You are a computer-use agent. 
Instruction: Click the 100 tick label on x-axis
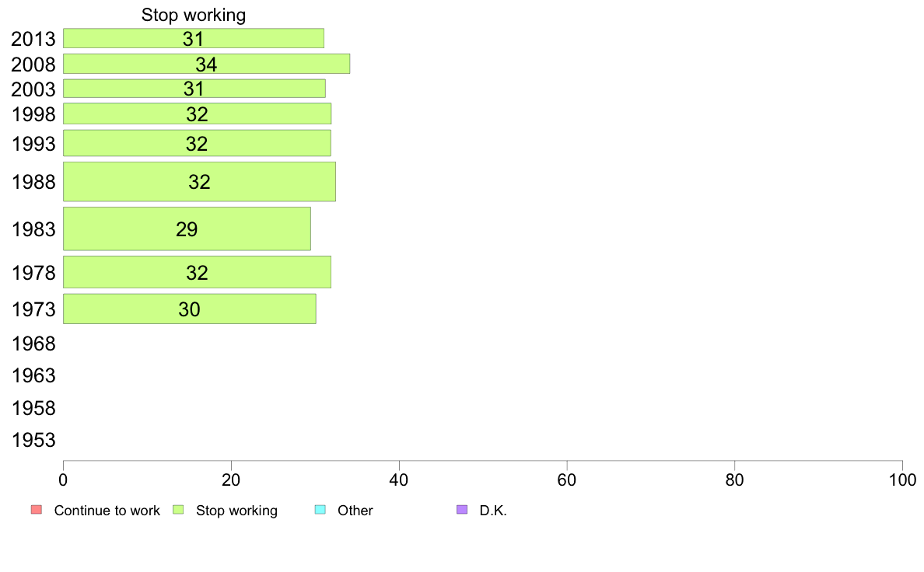(902, 480)
